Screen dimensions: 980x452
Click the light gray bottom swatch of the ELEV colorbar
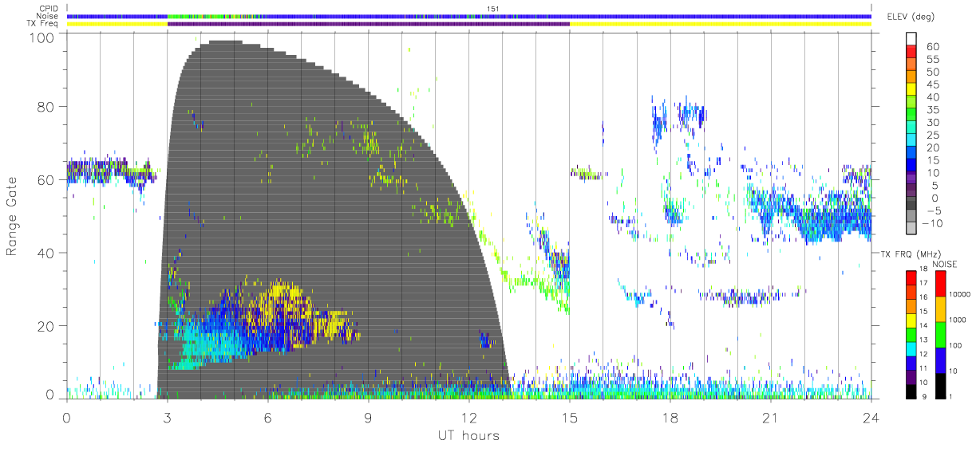911,228
